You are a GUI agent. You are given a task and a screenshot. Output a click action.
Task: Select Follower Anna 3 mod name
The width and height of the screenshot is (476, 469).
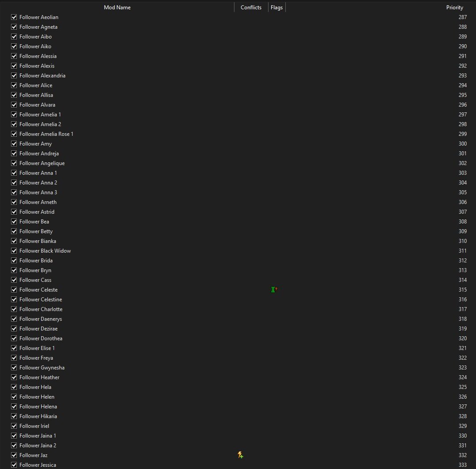coord(38,192)
